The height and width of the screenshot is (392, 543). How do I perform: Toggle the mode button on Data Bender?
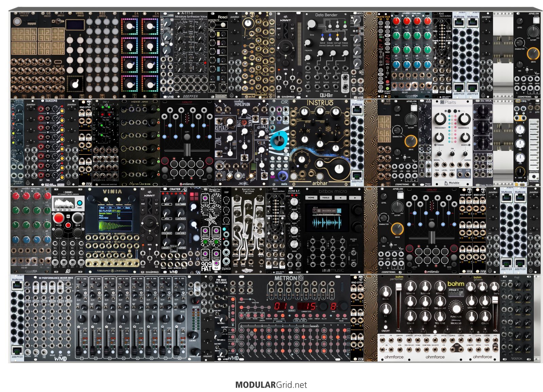[345, 26]
